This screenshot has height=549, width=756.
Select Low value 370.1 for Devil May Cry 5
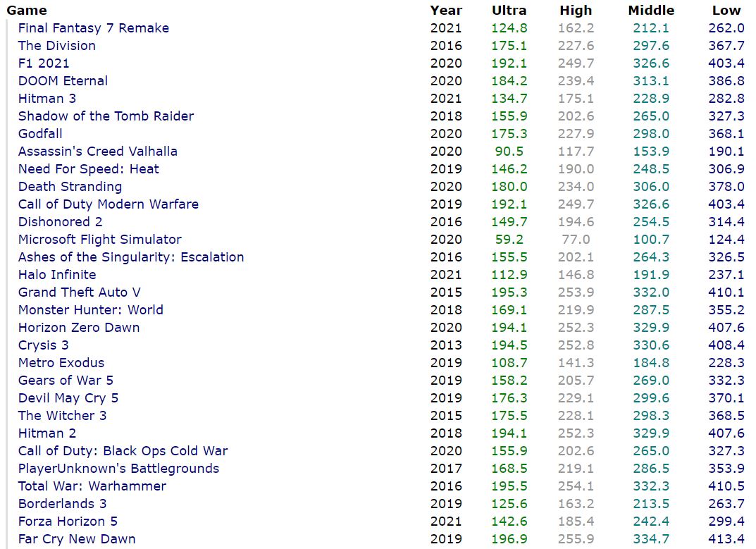pos(726,398)
